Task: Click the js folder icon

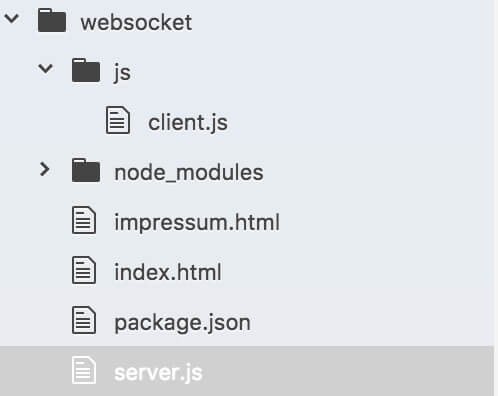Action: (x=86, y=70)
